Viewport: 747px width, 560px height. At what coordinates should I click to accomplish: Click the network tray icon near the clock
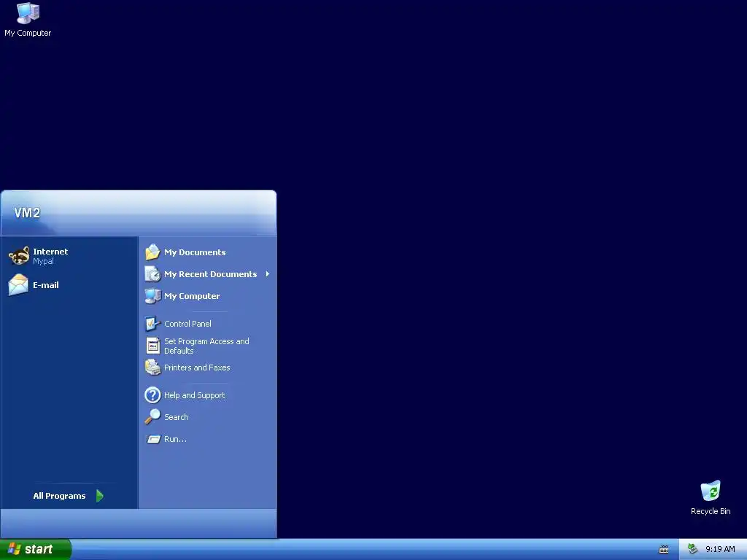692,549
